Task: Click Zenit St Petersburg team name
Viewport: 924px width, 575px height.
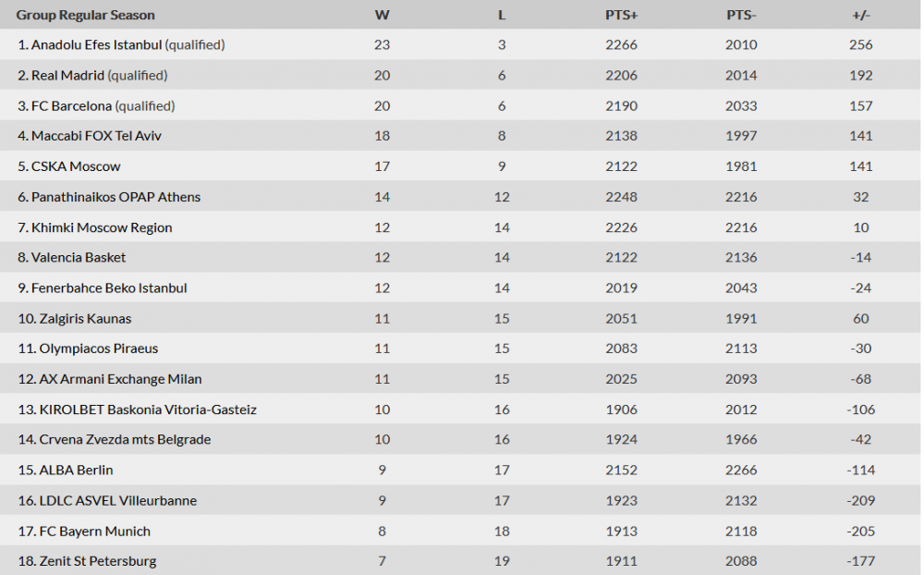Action: tap(98, 561)
